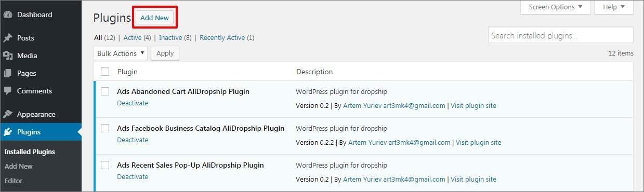Expand the Screen Options panel
This screenshot has width=644, height=192.
tap(556, 7)
